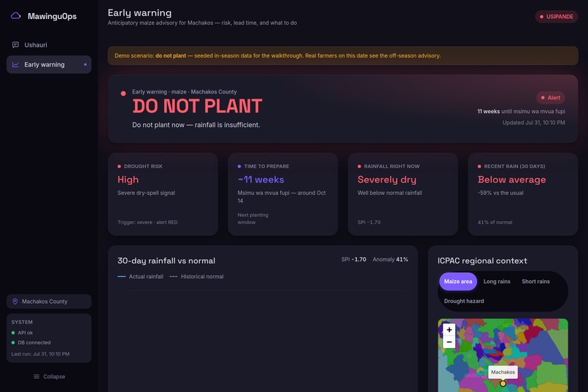
Task: Click 'Well below normal rainfall' text
Action: pyautogui.click(x=390, y=193)
